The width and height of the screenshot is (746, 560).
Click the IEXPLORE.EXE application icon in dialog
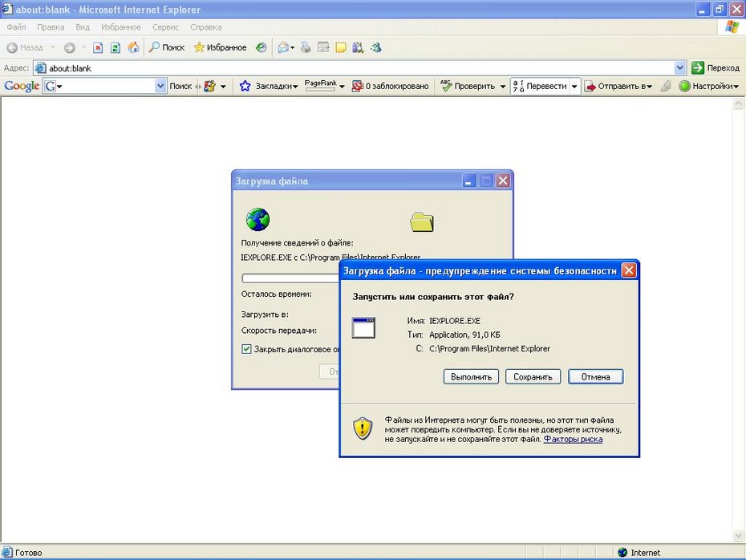click(x=363, y=328)
